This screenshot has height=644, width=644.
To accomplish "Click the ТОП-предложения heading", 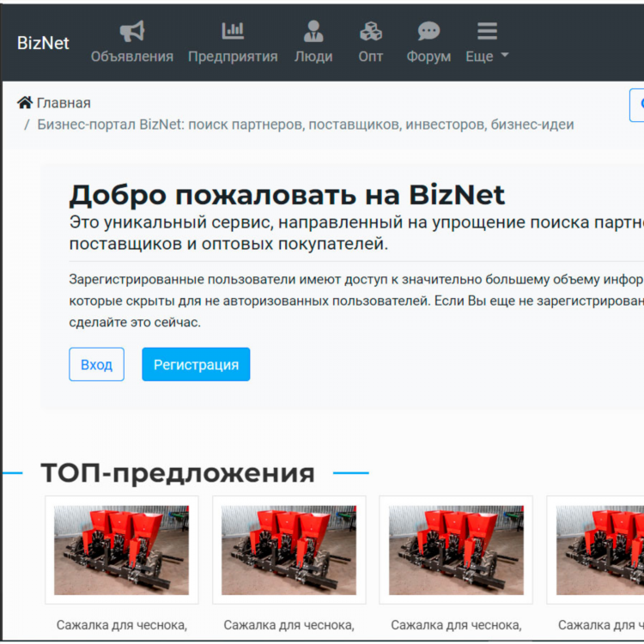I will [x=178, y=473].
